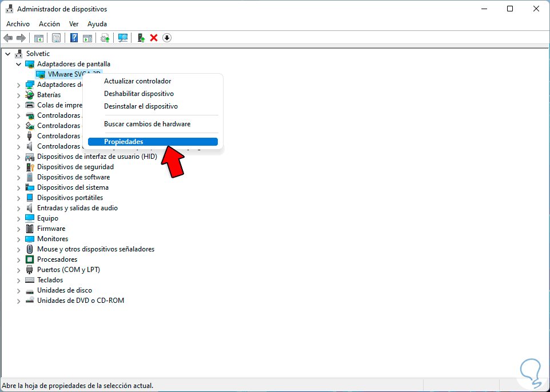Click the show/hide action pane toolbar icon
550x392 pixels.
pyautogui.click(x=87, y=38)
